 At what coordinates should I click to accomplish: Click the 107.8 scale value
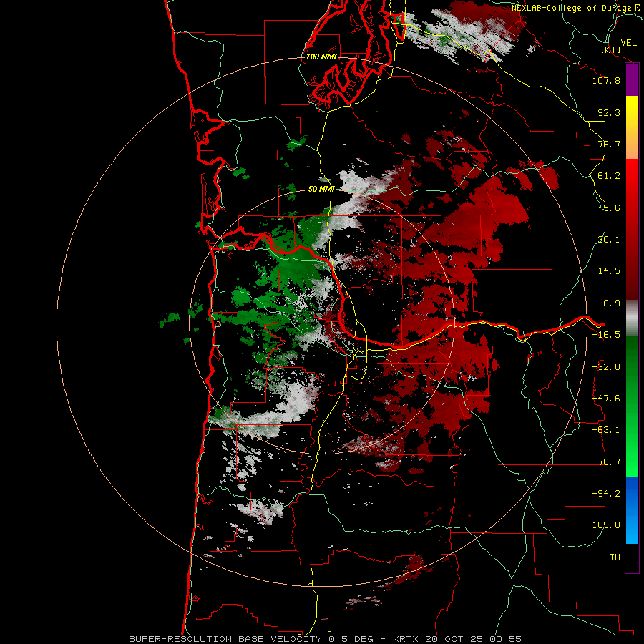(x=606, y=80)
